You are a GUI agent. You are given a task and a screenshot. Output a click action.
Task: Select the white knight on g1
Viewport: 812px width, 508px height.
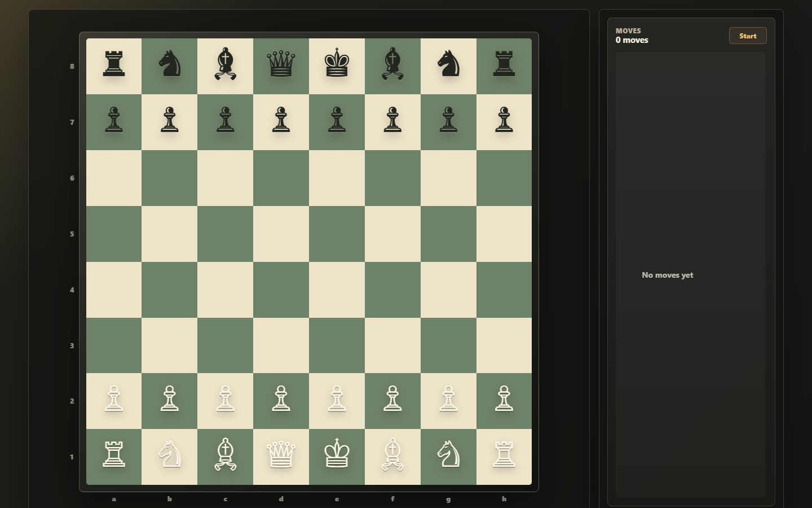pyautogui.click(x=448, y=457)
